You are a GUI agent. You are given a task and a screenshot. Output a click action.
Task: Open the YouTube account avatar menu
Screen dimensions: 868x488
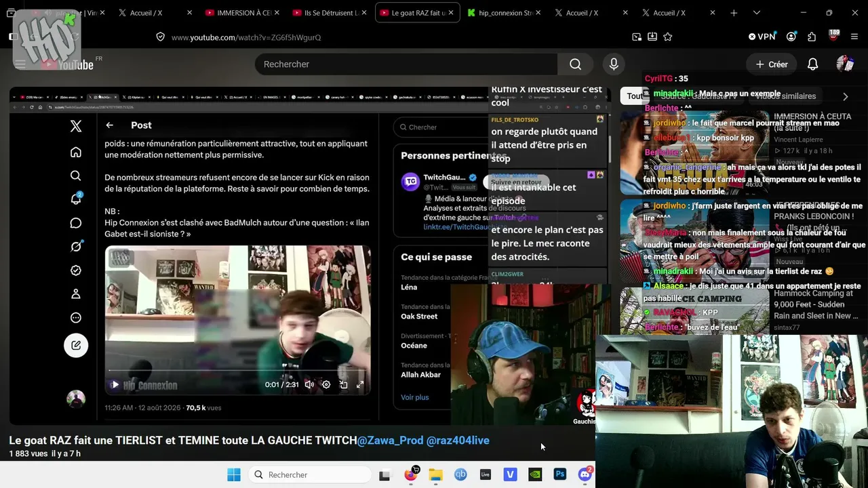[x=845, y=64]
